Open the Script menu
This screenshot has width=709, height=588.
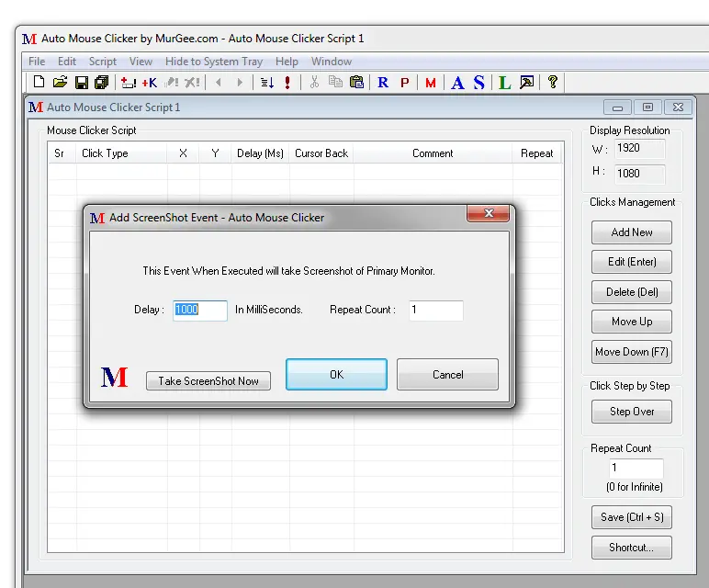tap(102, 62)
